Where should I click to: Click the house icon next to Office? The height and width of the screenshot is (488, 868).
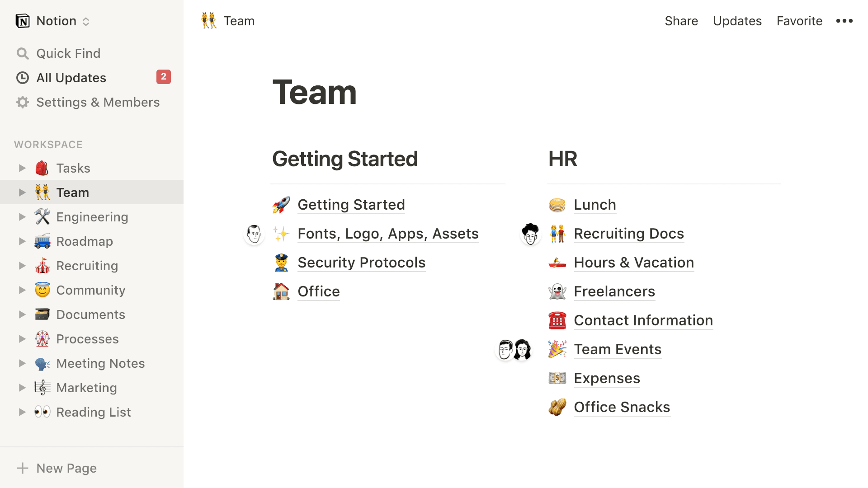(281, 291)
